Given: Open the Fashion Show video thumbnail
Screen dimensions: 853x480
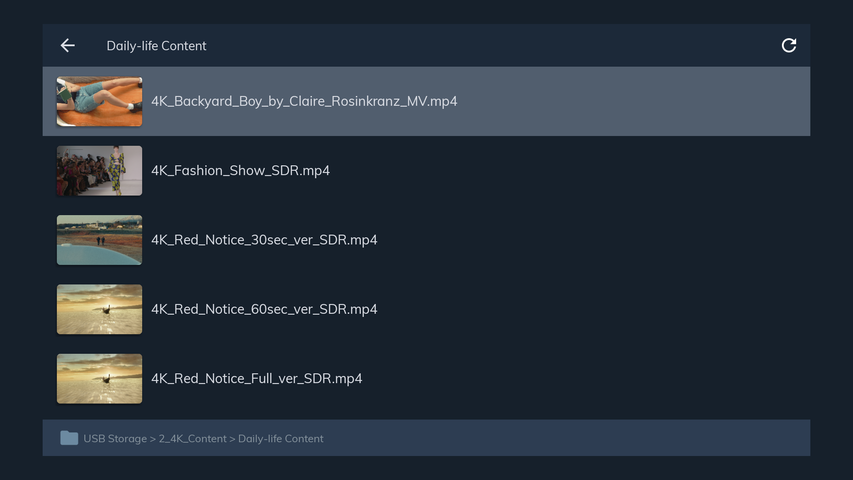Looking at the screenshot, I should click(100, 170).
